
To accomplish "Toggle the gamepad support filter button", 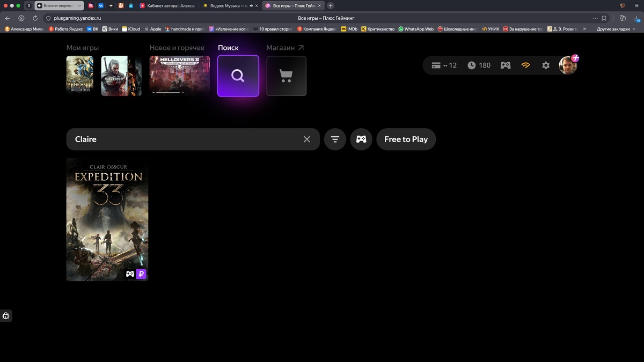I will point(361,139).
